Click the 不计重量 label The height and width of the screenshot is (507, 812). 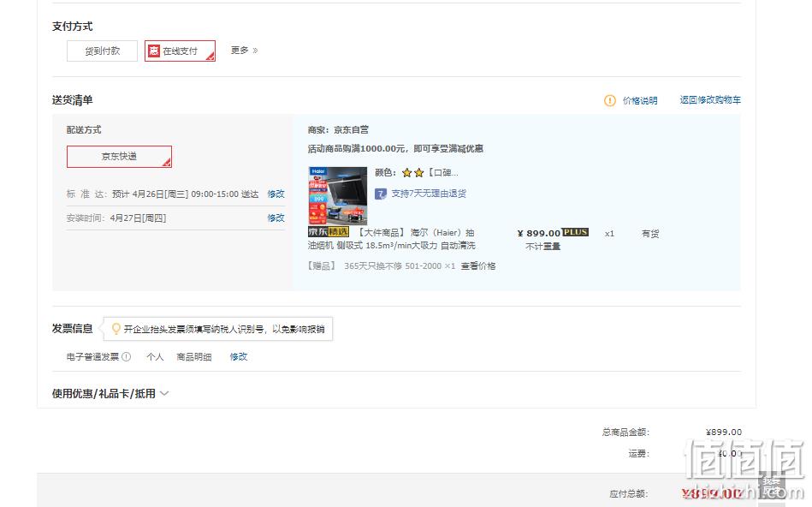coord(543,247)
